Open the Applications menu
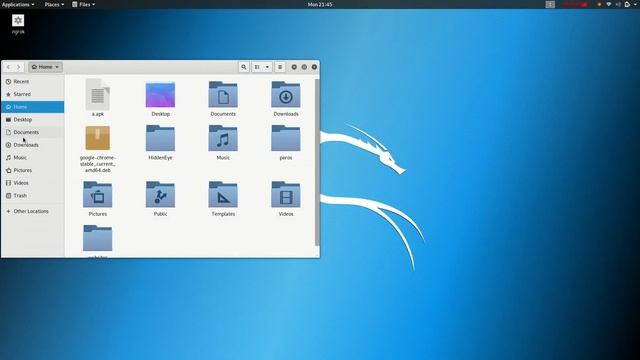Screen dimensions: 640x360 click(18, 4)
